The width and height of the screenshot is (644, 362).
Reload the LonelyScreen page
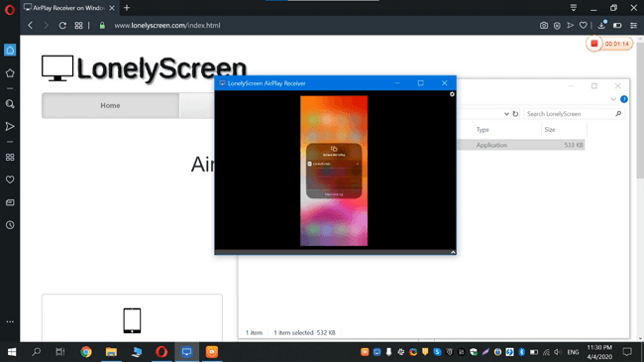click(x=62, y=25)
